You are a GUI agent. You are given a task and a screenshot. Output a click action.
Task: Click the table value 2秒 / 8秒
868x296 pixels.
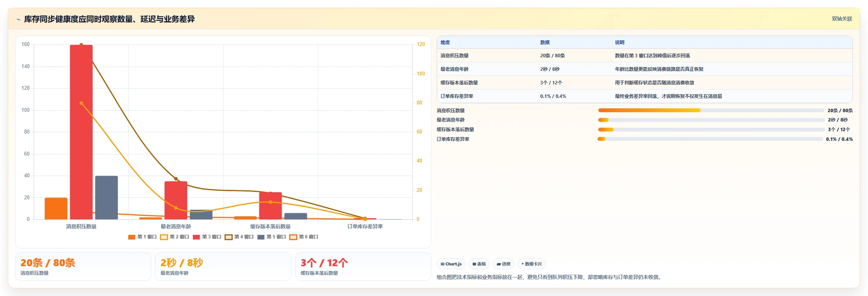[550, 69]
